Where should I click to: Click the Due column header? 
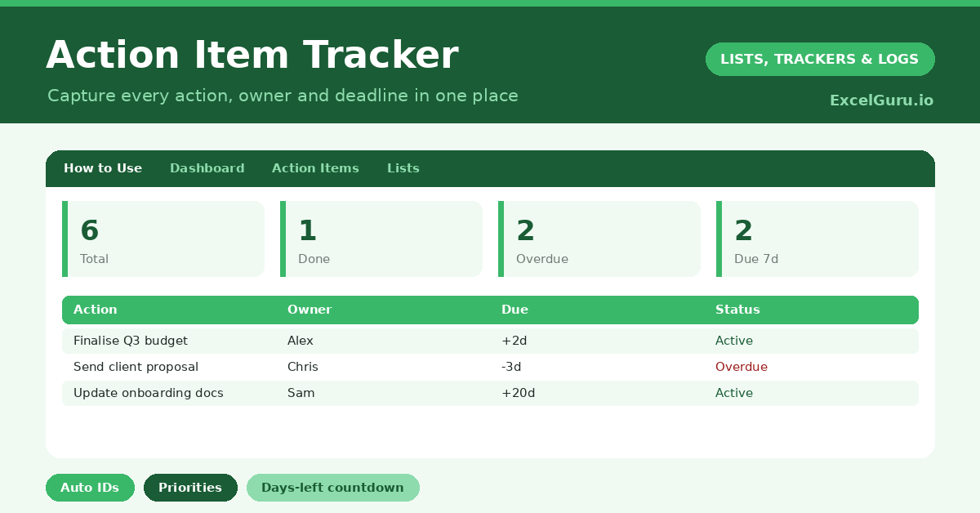coord(514,310)
